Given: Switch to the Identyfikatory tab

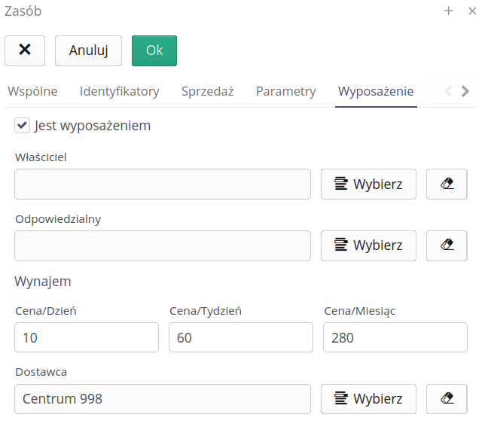Looking at the screenshot, I should pos(119,92).
